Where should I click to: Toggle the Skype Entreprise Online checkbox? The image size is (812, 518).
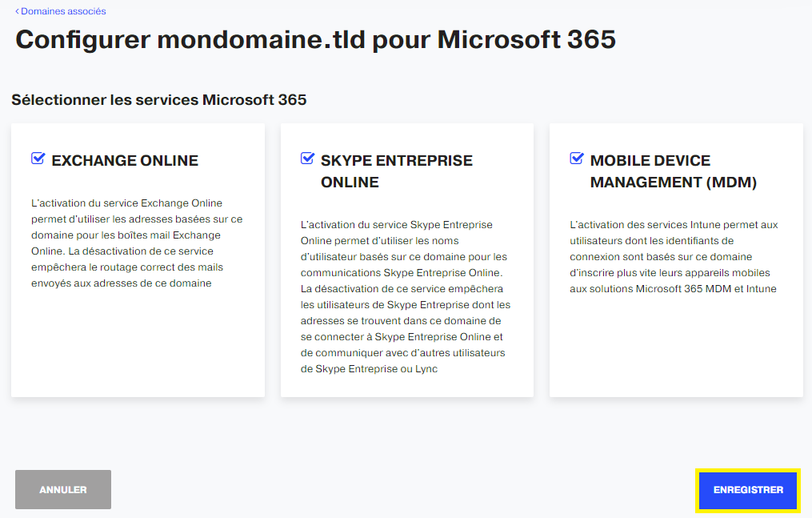308,158
